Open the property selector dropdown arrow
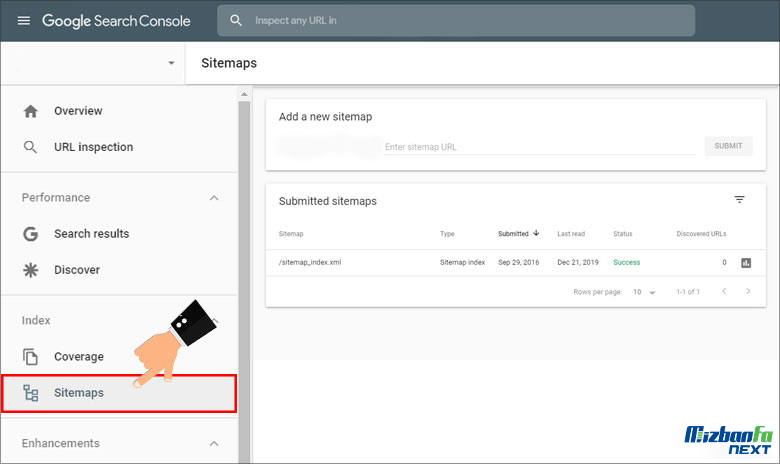Screen dimensions: 780x464 tap(171, 63)
